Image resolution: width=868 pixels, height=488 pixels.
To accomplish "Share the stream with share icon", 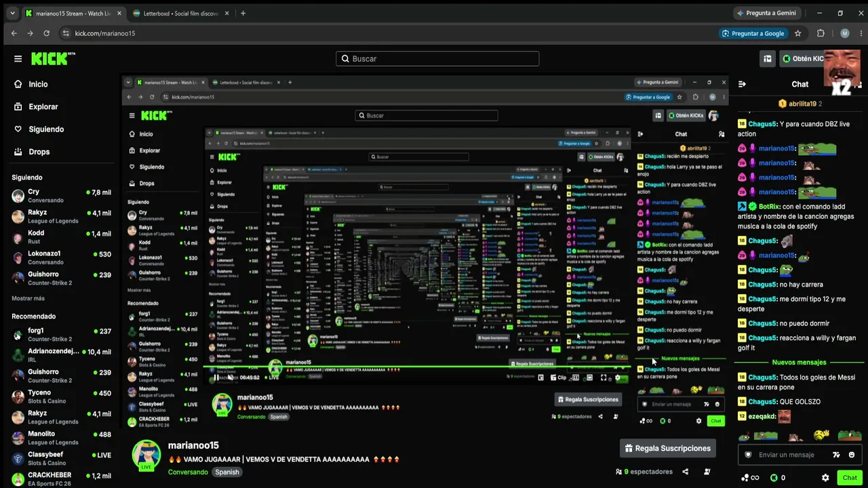I will click(x=686, y=472).
